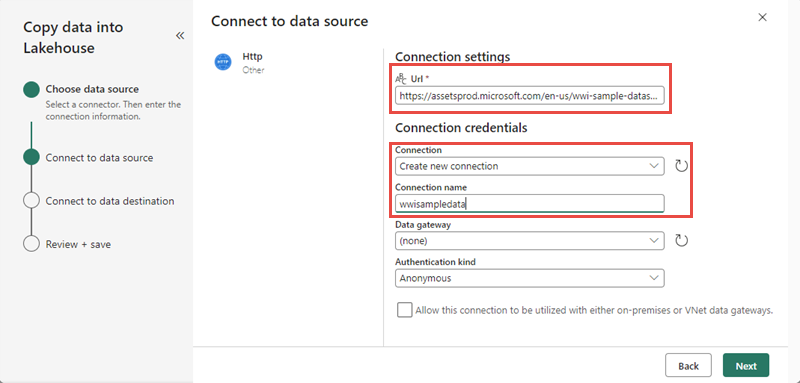
Task: Go to Review + save step label
Action: coord(78,244)
